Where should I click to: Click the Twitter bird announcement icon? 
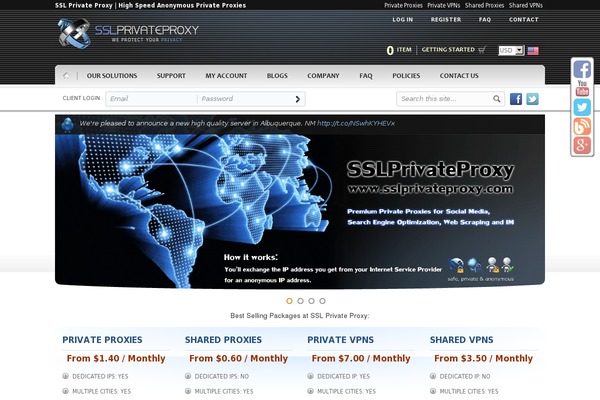pyautogui.click(x=68, y=124)
